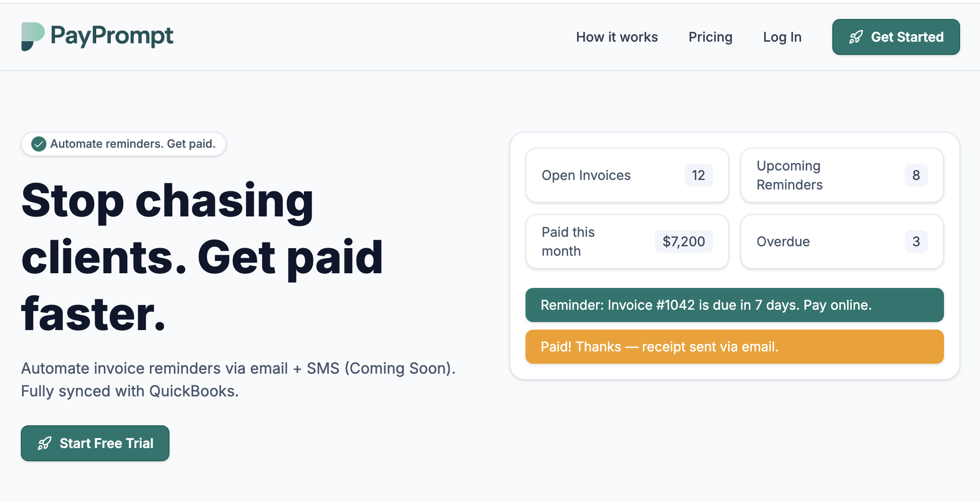This screenshot has width=980, height=502.
Task: Click the Automate reminders badge
Action: point(124,143)
